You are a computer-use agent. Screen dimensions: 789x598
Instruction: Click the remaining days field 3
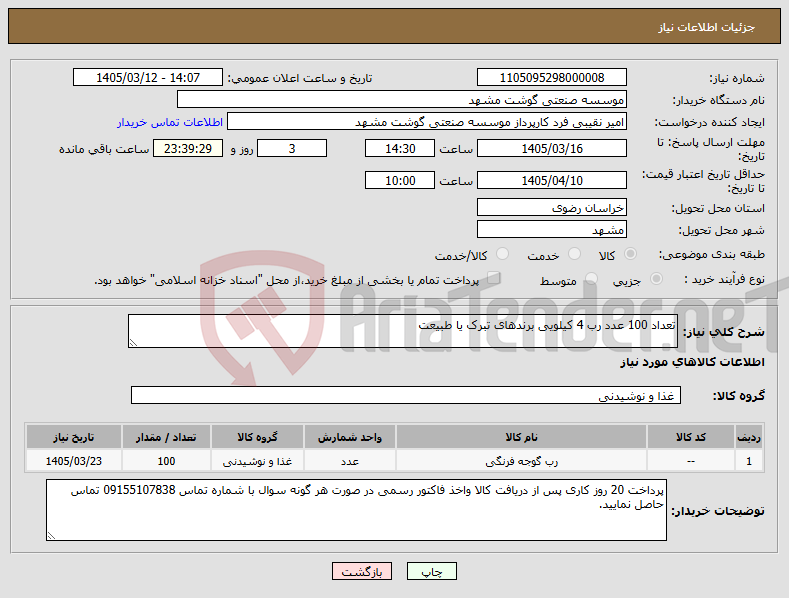pyautogui.click(x=292, y=148)
